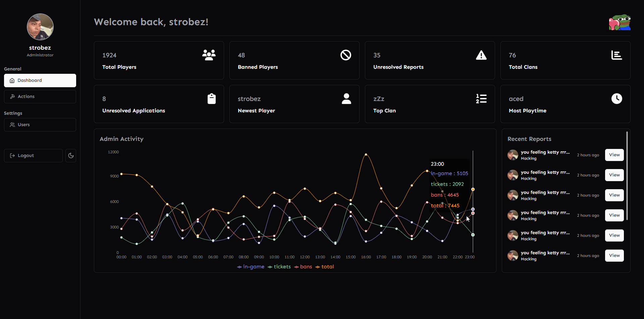Viewport: 644px width, 319px height.
Task: Click the Admin Activity chart title
Action: pyautogui.click(x=121, y=139)
